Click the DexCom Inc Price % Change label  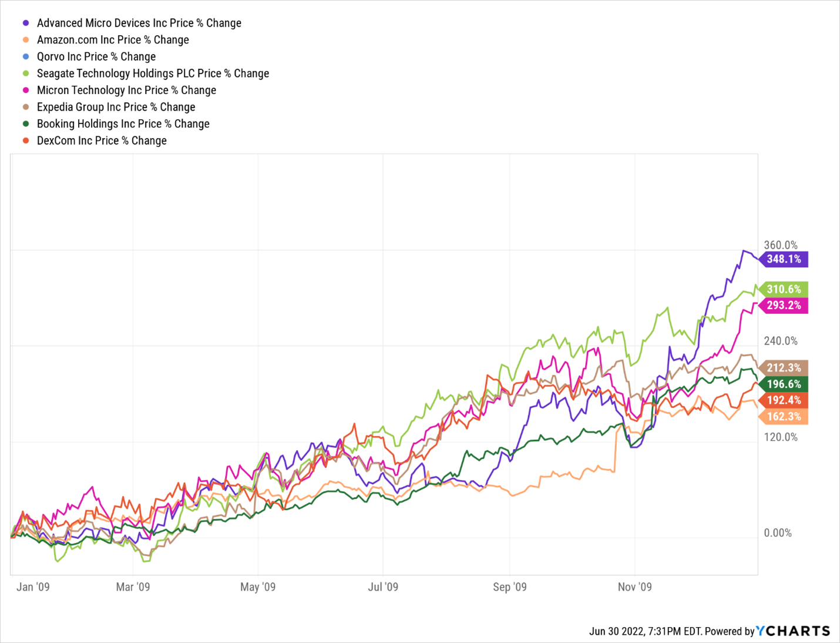(x=102, y=140)
